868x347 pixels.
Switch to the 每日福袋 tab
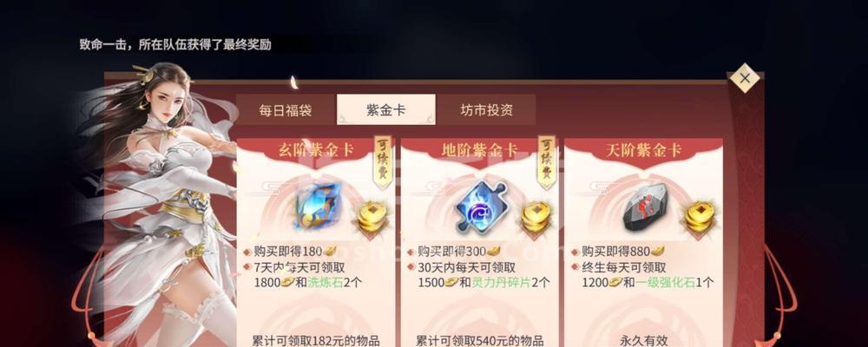[286, 109]
